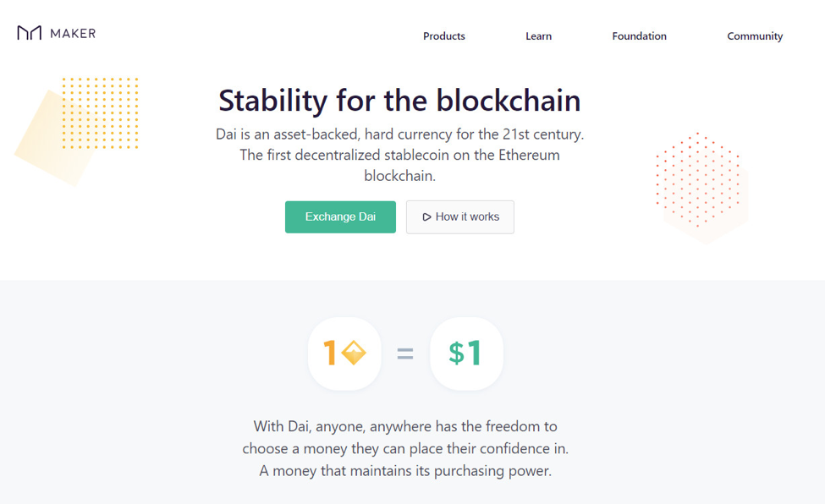
Task: Click the play triangle icon beside How it works
Action: 426,216
